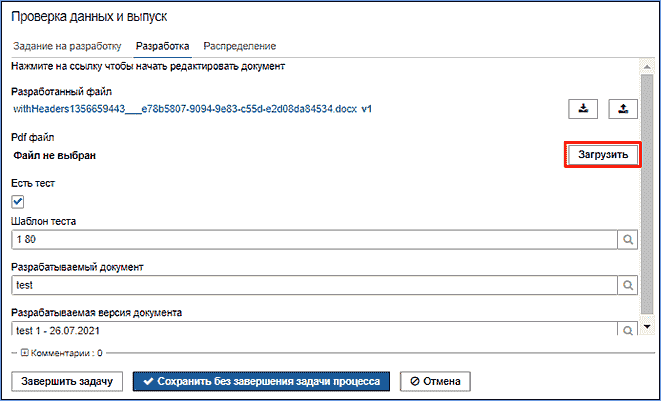Image resolution: width=661 pixels, height=401 pixels.
Task: Switch to Задание на разработку tab
Action: pos(67,46)
